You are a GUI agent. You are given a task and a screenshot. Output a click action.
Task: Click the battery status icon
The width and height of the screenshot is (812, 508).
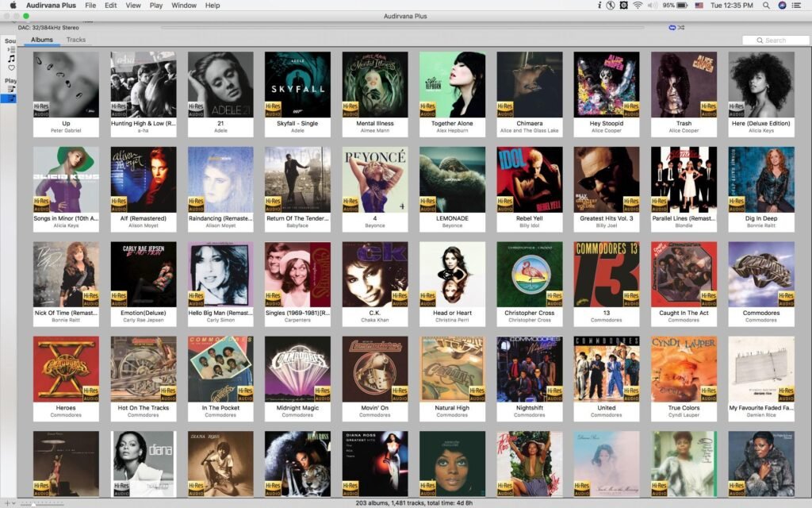tap(682, 6)
